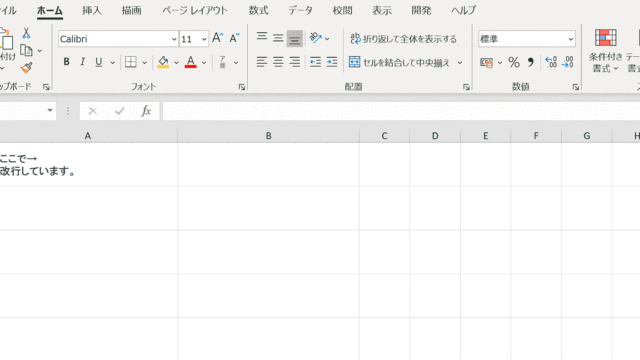Click the accounting number format icon
This screenshot has width=640, height=360.
click(487, 62)
